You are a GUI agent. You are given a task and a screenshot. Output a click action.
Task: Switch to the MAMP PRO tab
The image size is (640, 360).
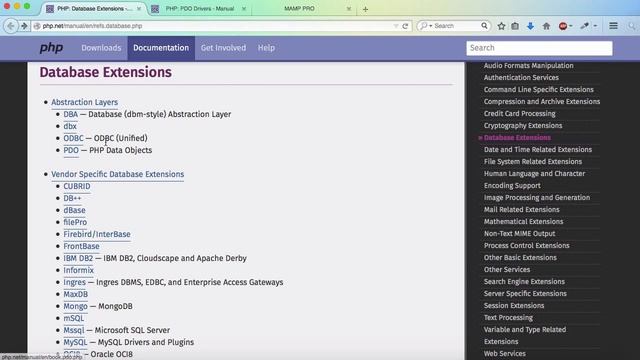point(299,9)
